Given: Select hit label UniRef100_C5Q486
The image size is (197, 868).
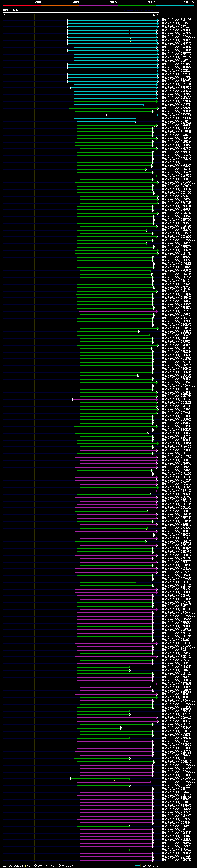Looking at the screenshot, I should click(177, 375).
